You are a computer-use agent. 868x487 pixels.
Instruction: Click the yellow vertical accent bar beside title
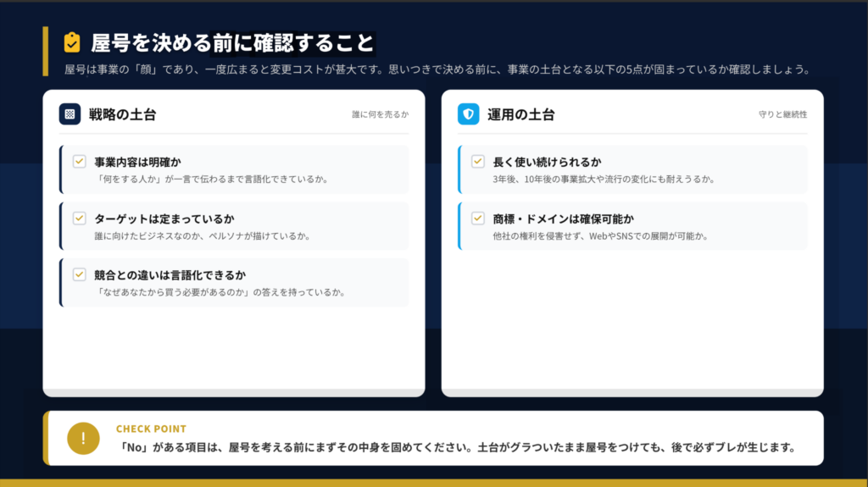coord(46,51)
